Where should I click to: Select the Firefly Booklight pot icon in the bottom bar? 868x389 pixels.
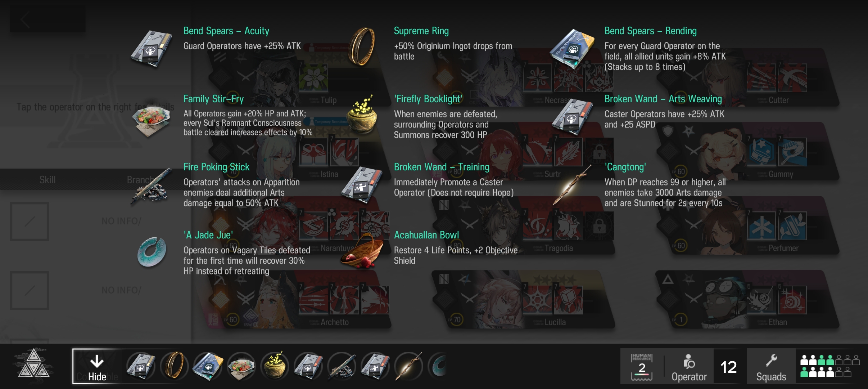pos(275,366)
